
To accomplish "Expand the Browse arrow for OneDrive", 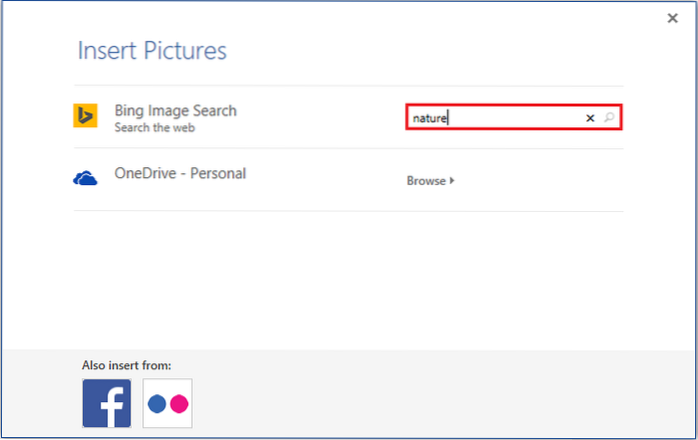I will 452,181.
